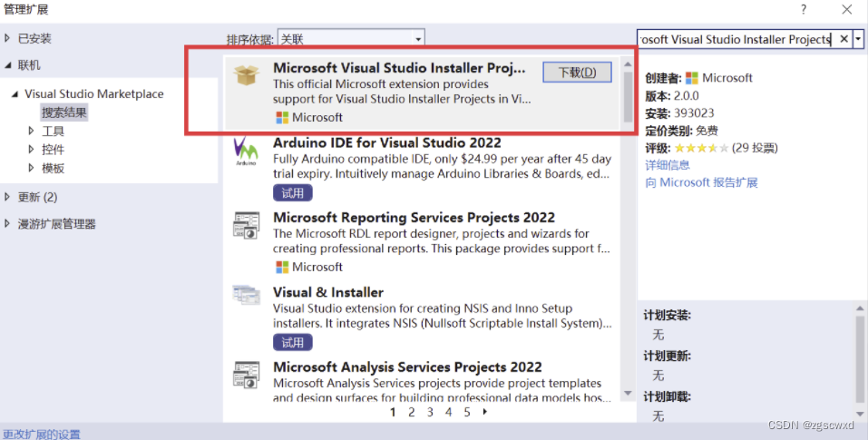Go to results page 5
Viewport: 868px width, 440px height.
pos(467,412)
